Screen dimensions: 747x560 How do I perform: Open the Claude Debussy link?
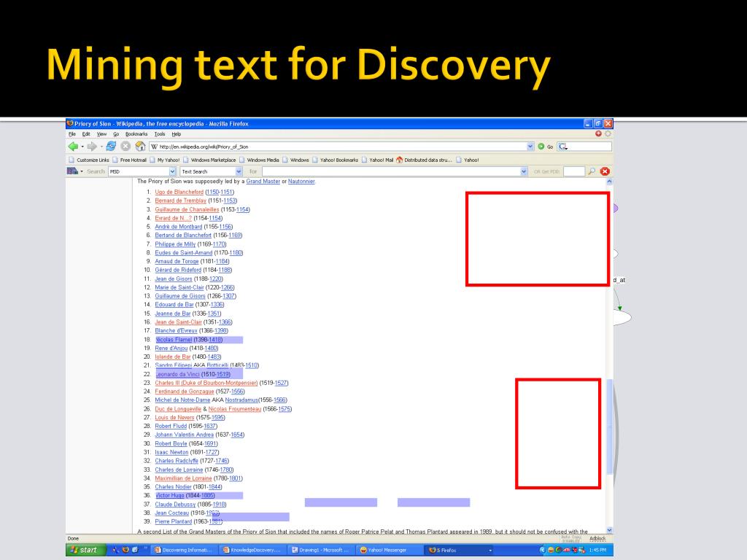(x=175, y=505)
